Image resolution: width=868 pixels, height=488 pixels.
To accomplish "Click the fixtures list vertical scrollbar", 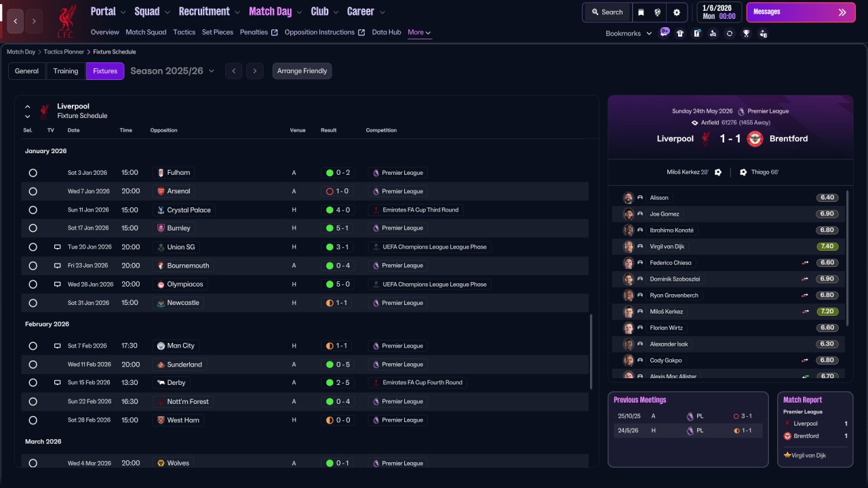I will [x=591, y=351].
